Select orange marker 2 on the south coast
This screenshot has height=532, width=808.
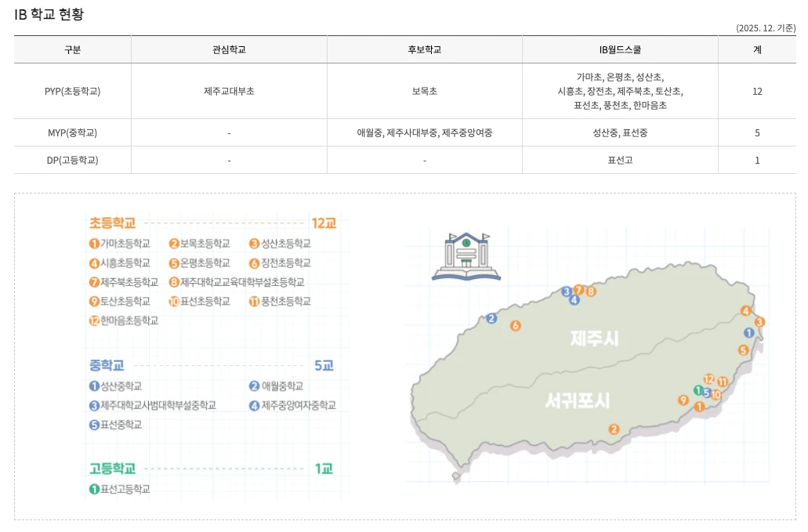[x=614, y=429]
